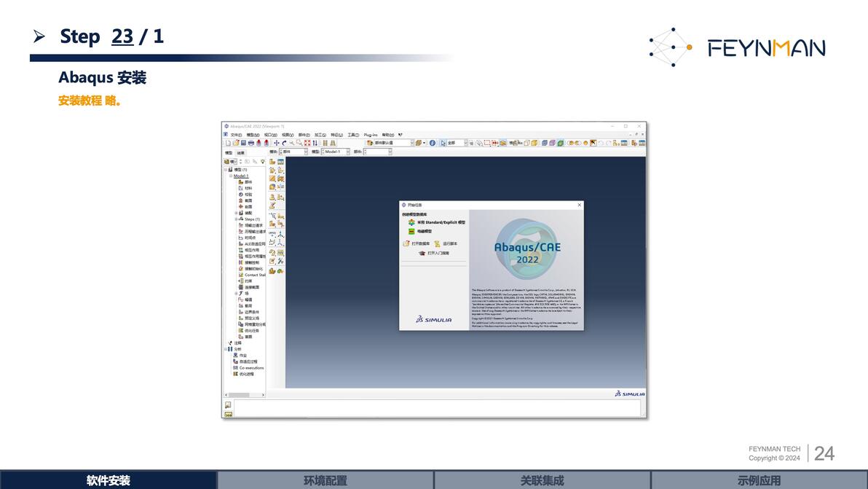Click the green shaded render style icon

pos(560,143)
